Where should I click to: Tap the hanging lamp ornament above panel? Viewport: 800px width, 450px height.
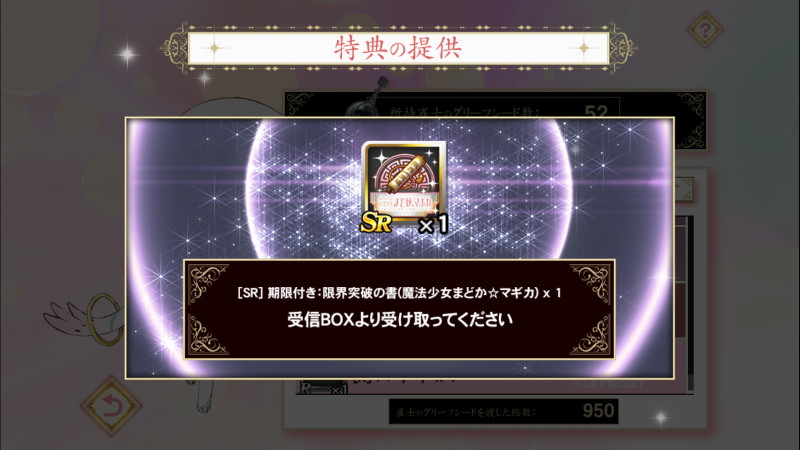click(379, 91)
